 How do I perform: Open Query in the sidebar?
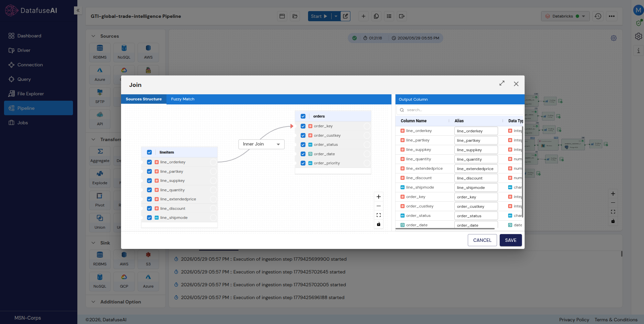[38, 79]
